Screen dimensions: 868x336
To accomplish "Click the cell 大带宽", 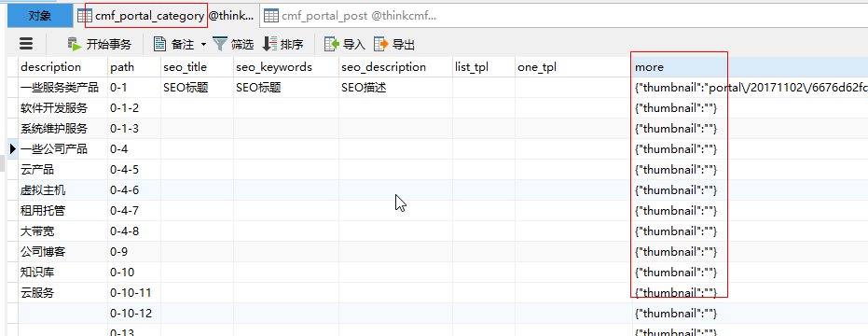I will 62,231.
